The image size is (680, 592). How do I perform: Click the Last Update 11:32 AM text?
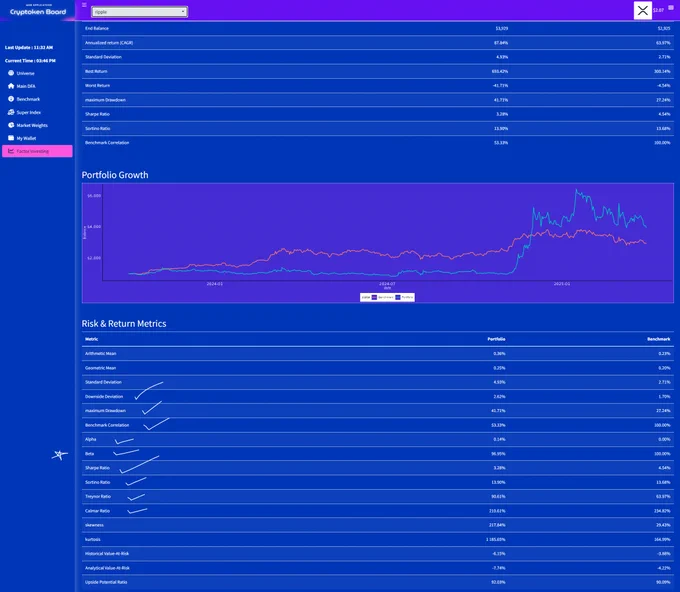click(x=29, y=47)
